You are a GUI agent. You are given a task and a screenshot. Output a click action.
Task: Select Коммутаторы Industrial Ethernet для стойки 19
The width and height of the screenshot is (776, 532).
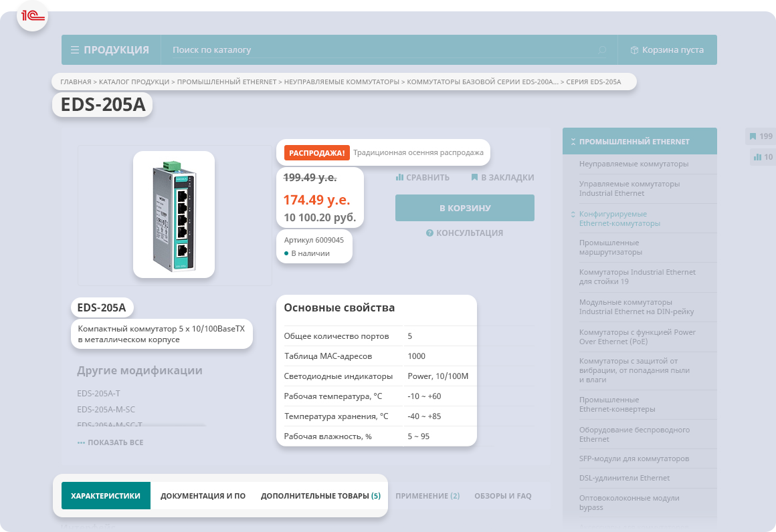(638, 277)
